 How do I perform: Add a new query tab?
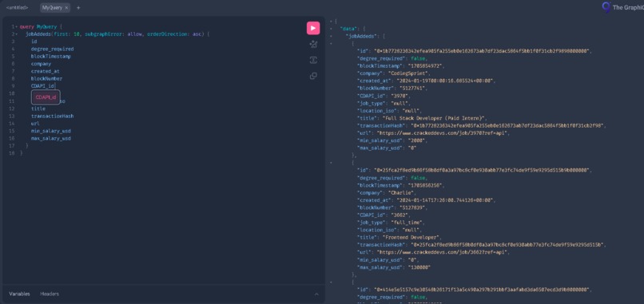coord(78,8)
